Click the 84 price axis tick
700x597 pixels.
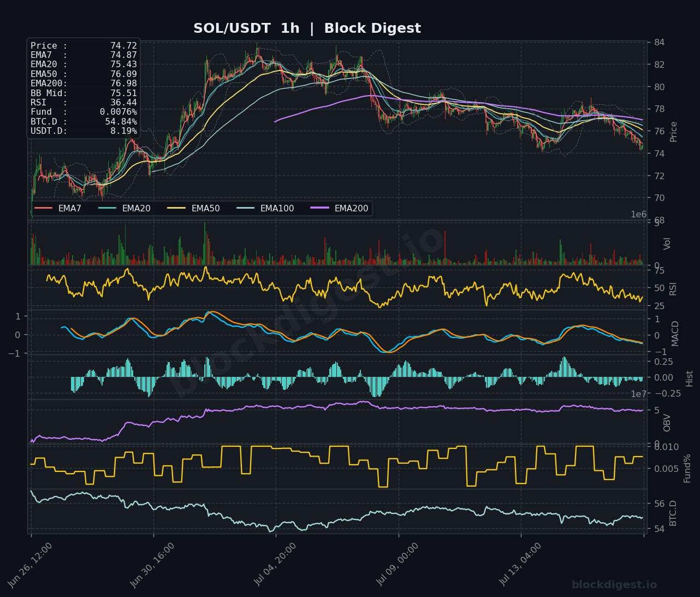(x=659, y=43)
